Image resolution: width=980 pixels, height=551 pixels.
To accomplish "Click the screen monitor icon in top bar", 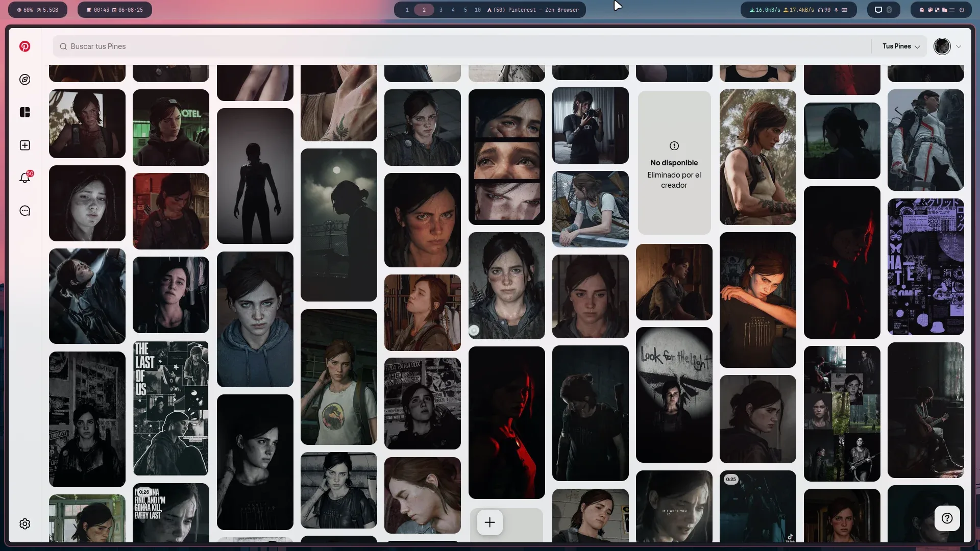I will point(878,10).
